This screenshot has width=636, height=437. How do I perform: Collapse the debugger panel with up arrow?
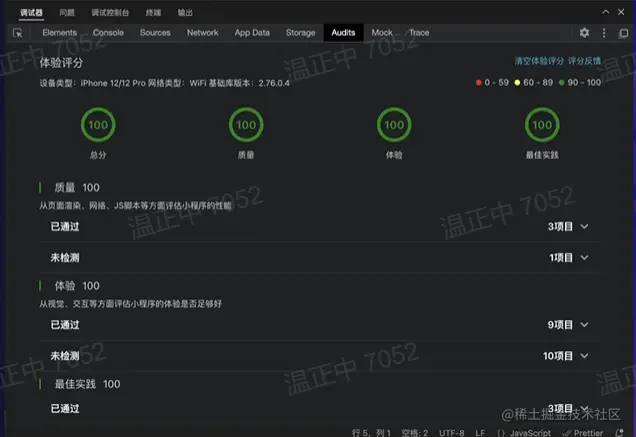click(606, 12)
